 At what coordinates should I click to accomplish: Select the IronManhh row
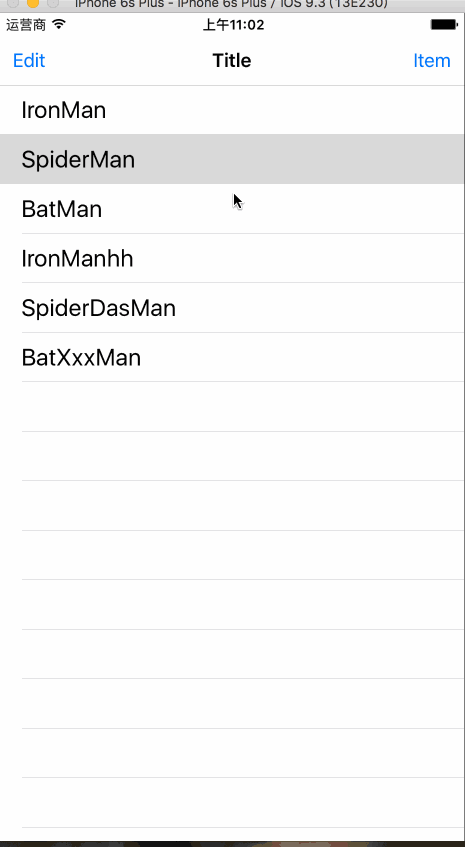[x=232, y=258]
